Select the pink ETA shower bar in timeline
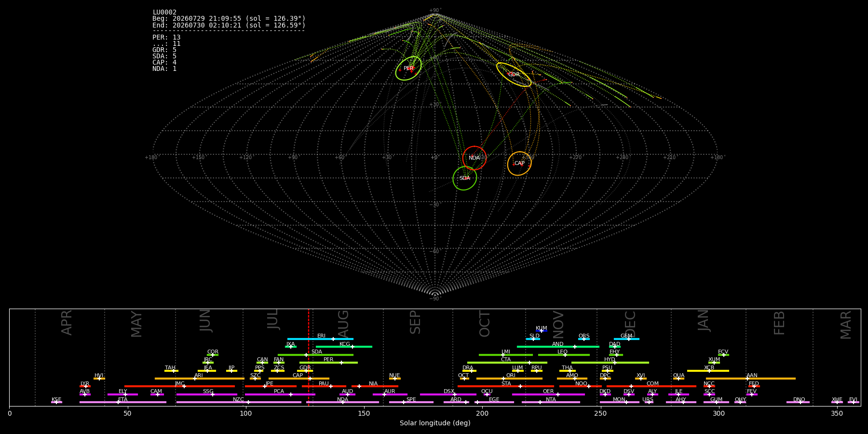Viewport: 868px width, 434px height. tap(123, 402)
